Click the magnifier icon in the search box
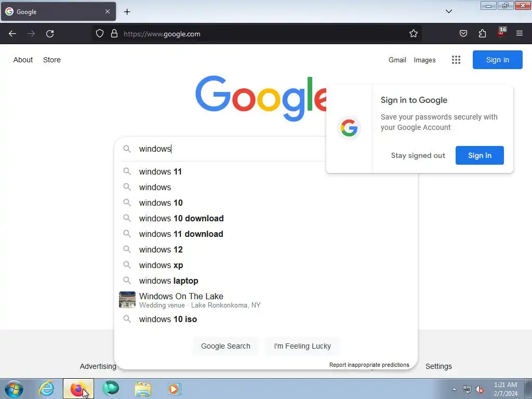The width and height of the screenshot is (532, 399). pos(127,149)
